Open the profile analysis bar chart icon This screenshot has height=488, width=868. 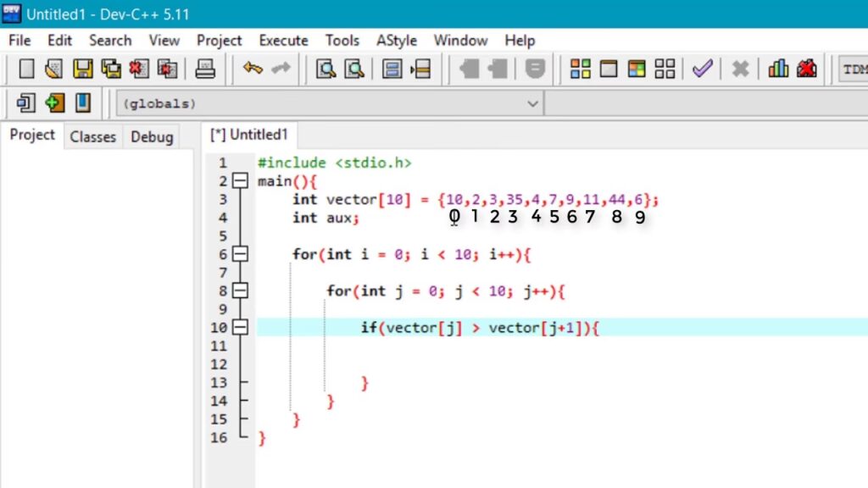tap(778, 69)
